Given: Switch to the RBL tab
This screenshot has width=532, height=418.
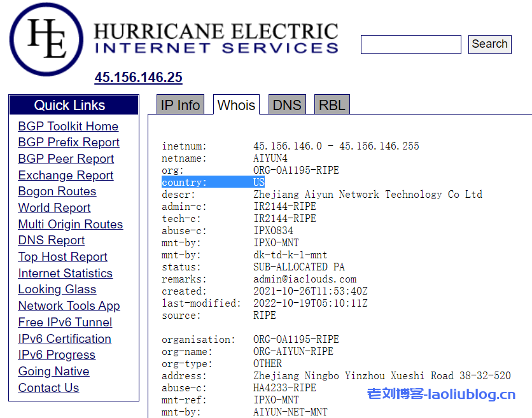Looking at the screenshot, I should (332, 105).
